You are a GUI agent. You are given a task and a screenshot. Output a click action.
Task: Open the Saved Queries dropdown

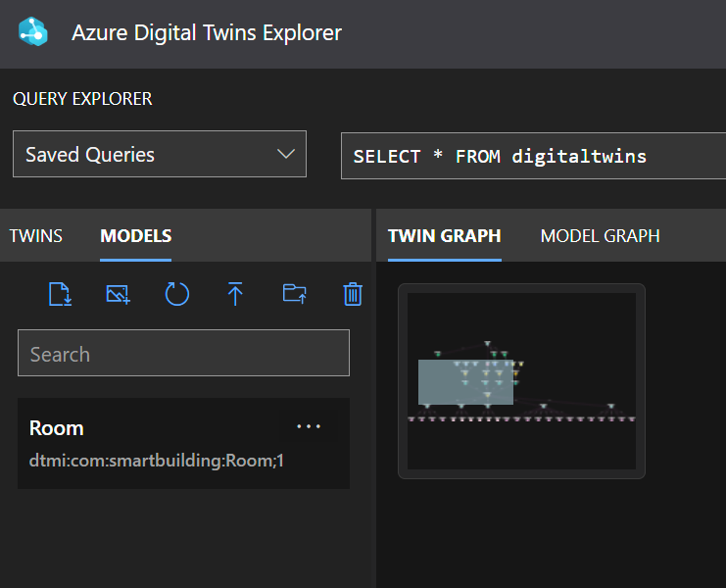pos(160,154)
